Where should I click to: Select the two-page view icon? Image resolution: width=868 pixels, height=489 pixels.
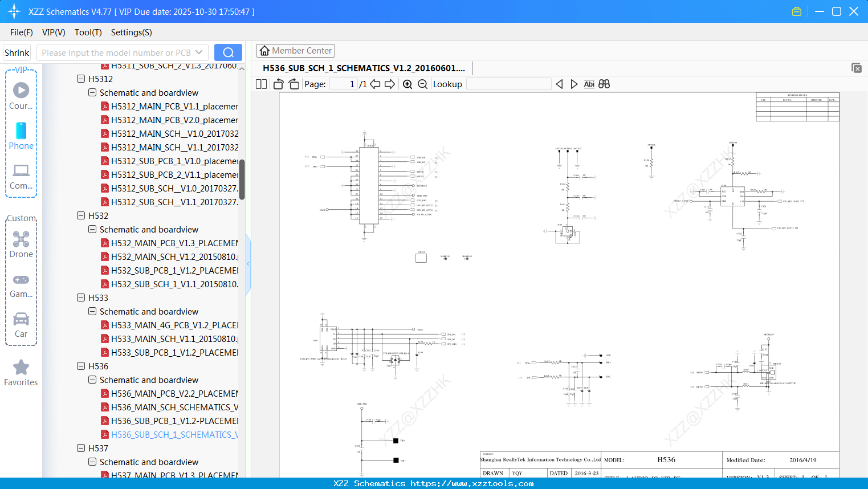click(261, 84)
